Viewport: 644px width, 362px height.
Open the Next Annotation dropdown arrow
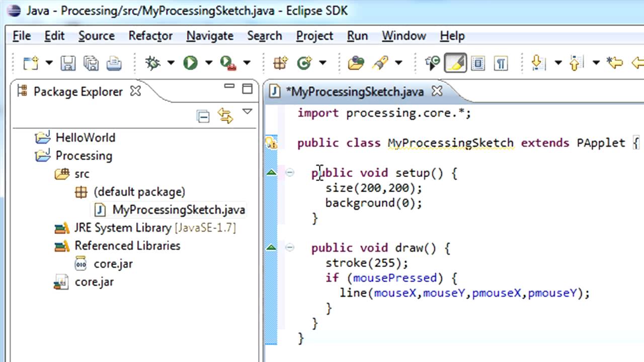[558, 63]
